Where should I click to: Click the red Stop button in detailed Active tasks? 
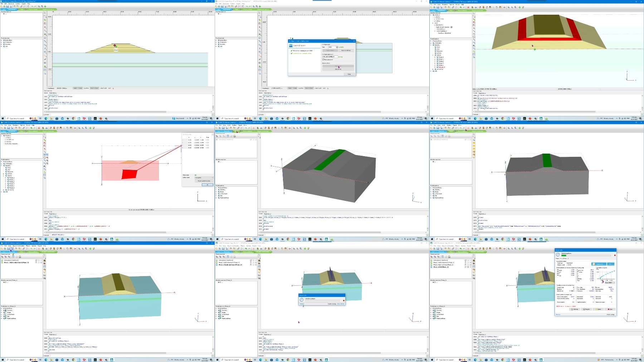click(610, 309)
